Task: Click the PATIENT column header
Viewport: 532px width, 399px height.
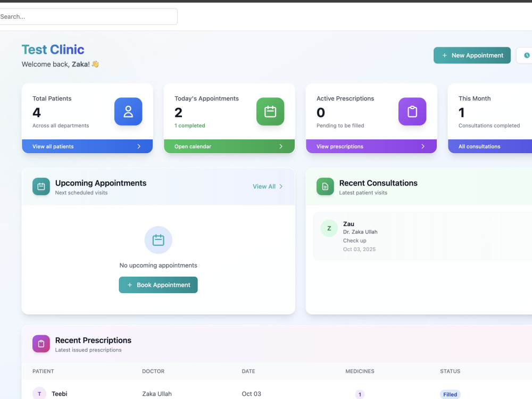Action: pyautogui.click(x=43, y=371)
